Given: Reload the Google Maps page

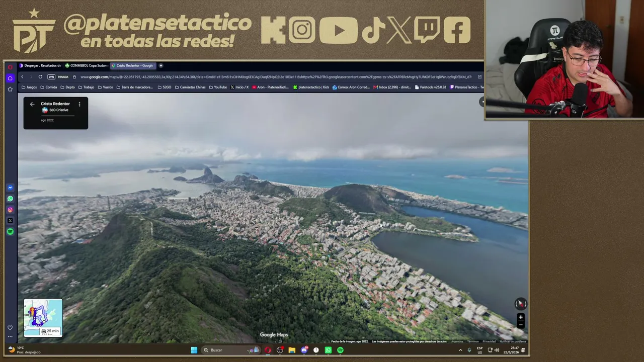Looking at the screenshot, I should [x=40, y=77].
